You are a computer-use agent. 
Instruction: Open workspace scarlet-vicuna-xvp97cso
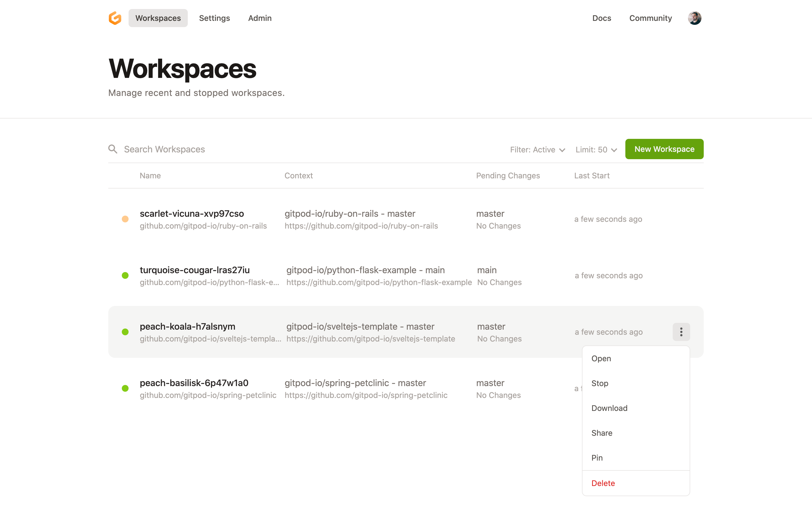click(192, 214)
